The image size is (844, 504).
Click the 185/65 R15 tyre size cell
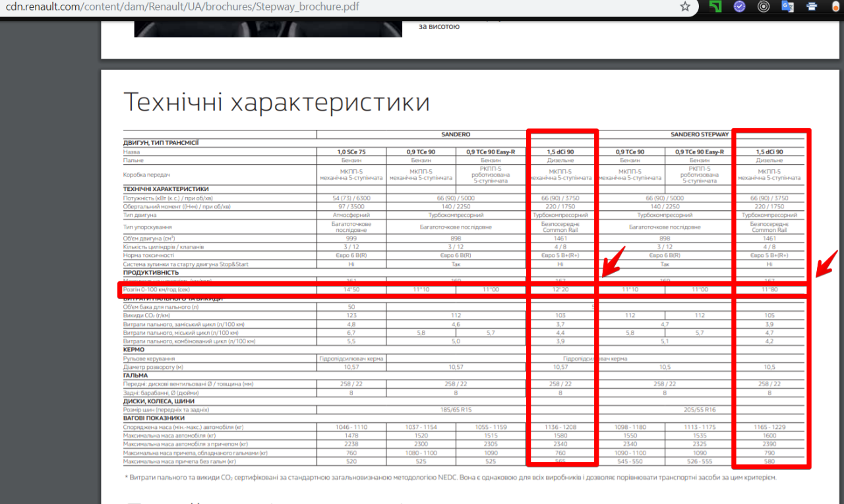(456, 410)
